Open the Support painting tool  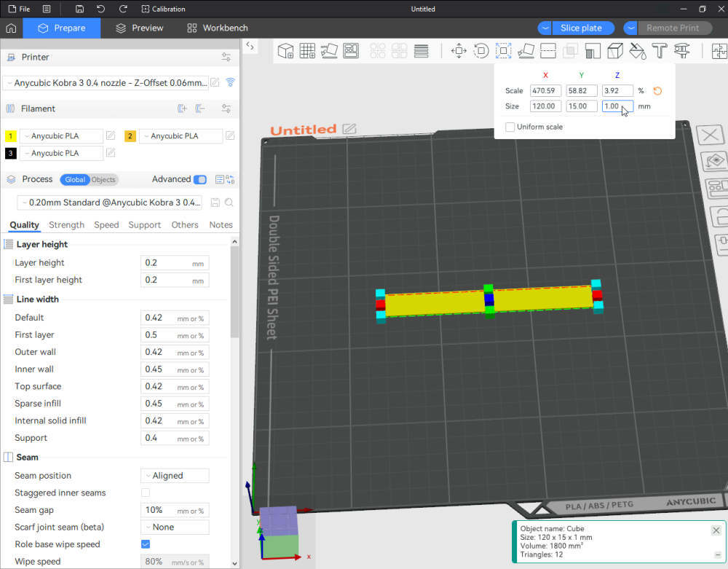(593, 50)
